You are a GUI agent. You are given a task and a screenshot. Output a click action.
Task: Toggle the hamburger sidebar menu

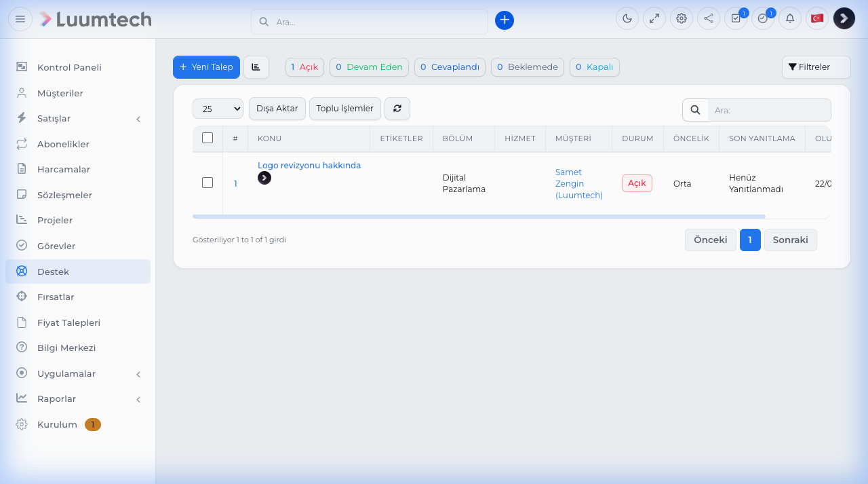tap(20, 19)
